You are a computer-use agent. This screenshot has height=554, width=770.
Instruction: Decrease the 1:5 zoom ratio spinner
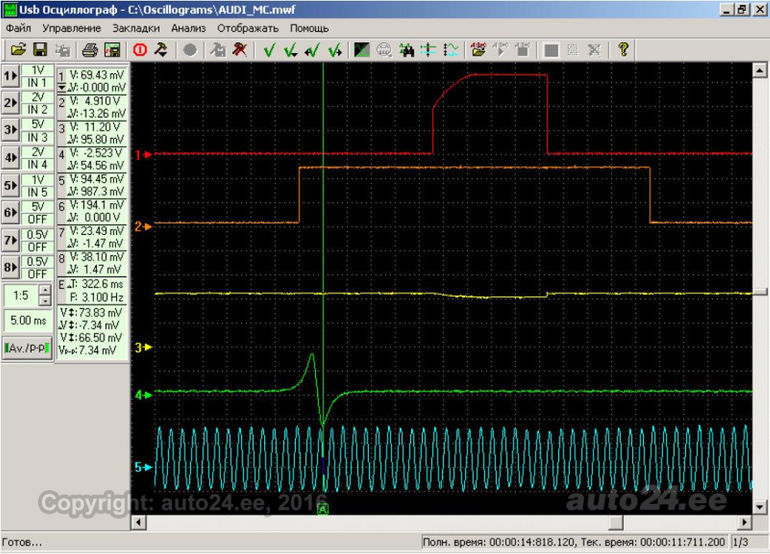(45, 301)
